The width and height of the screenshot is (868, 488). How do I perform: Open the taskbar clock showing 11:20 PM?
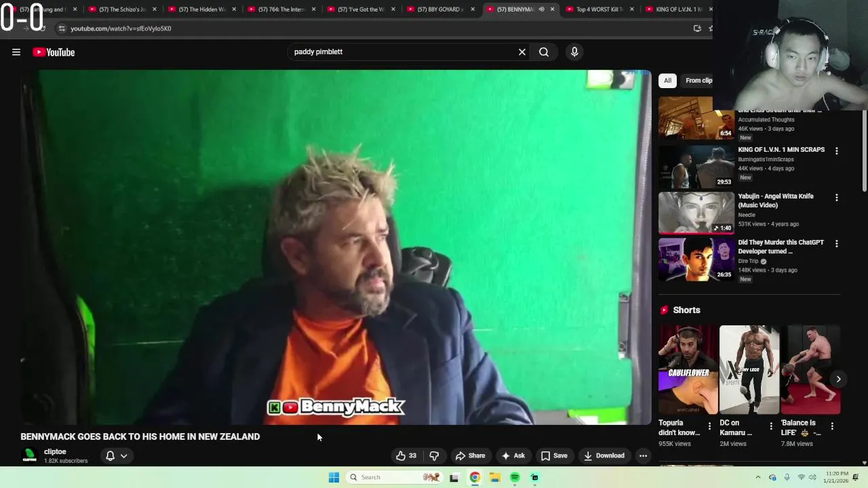pos(837,477)
